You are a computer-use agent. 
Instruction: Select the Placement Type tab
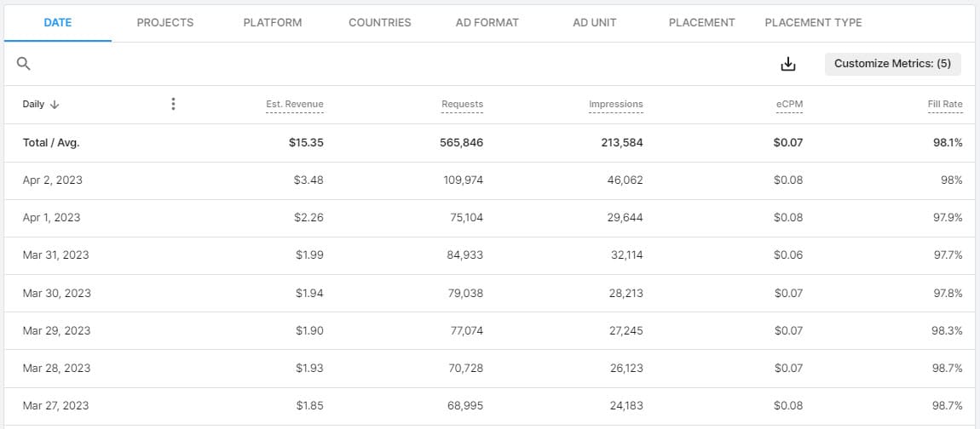(813, 22)
